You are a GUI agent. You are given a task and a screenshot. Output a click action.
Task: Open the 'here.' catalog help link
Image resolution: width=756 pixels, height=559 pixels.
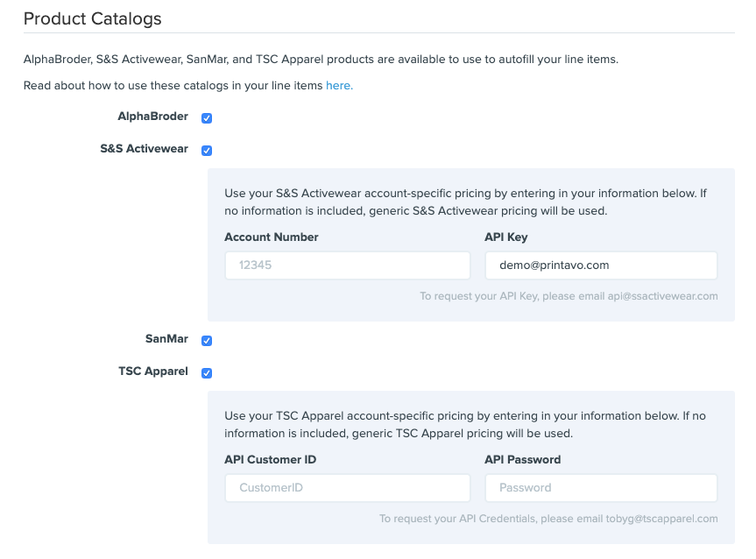(339, 85)
